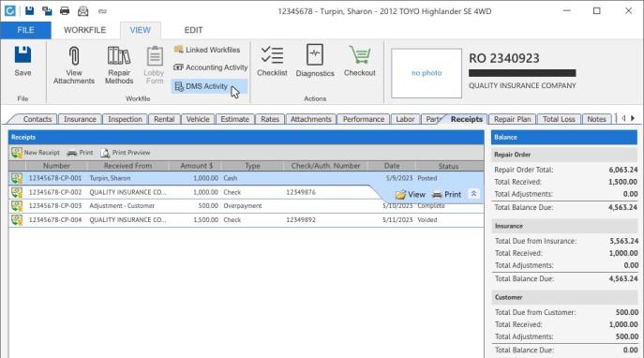Switch to the EDIT ribbon tab
Viewport: 644px width, 358px height.
193,30
